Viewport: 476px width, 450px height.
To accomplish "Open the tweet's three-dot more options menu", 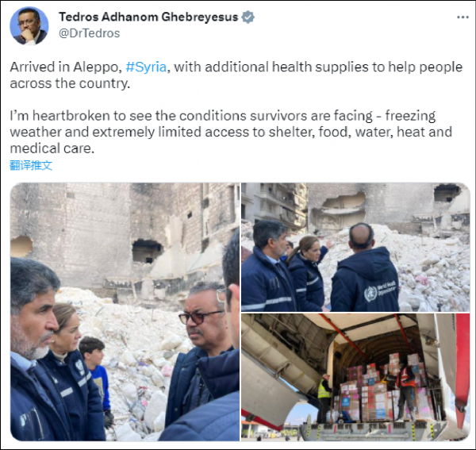I will click(x=463, y=17).
